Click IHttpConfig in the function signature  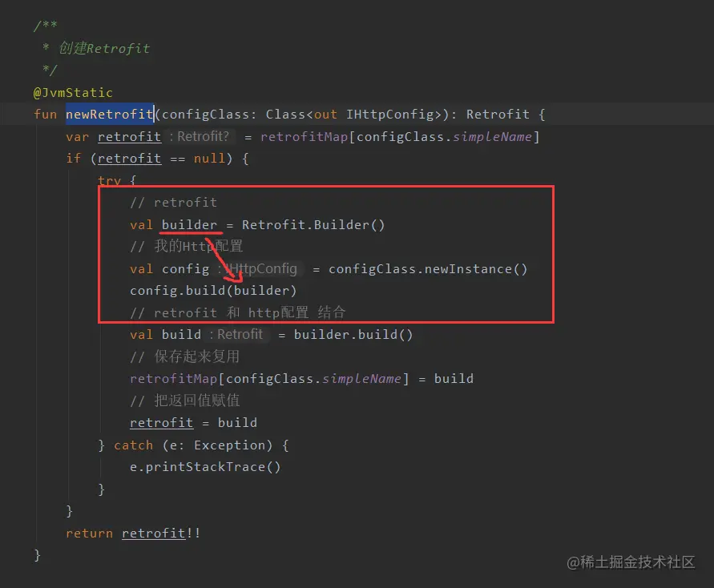pyautogui.click(x=389, y=115)
